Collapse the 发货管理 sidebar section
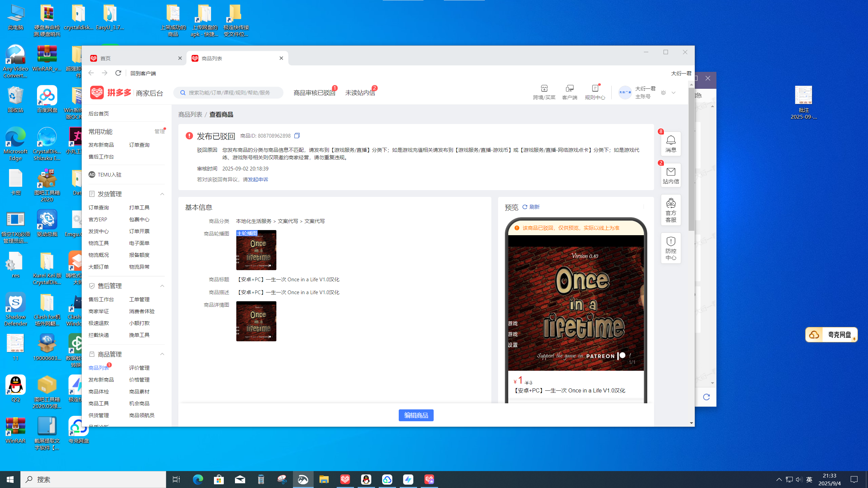Screen dimensions: 868x488 point(162,194)
